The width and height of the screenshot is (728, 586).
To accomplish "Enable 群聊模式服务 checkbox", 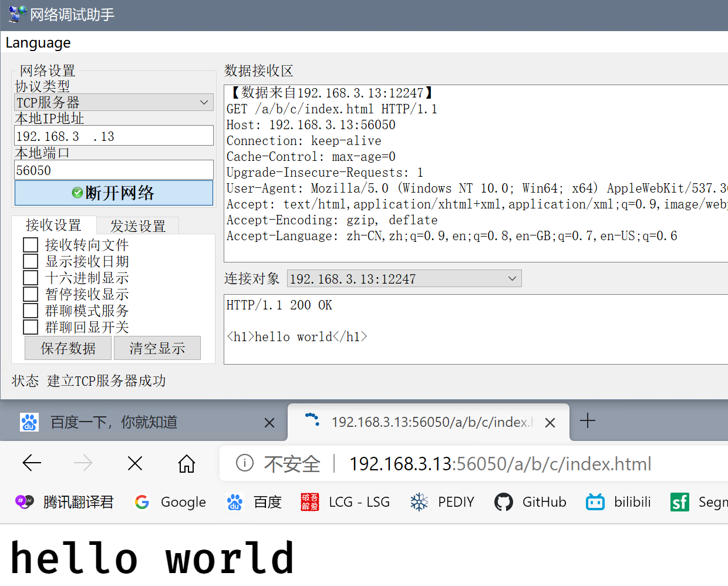I will (x=31, y=311).
